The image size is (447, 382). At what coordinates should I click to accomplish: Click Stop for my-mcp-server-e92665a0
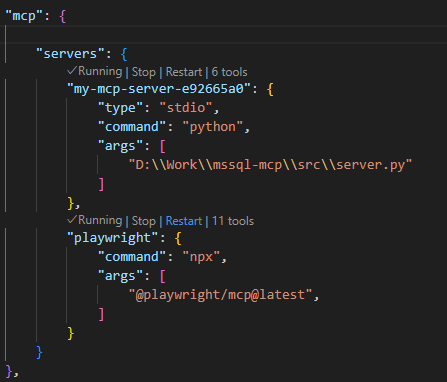(144, 72)
